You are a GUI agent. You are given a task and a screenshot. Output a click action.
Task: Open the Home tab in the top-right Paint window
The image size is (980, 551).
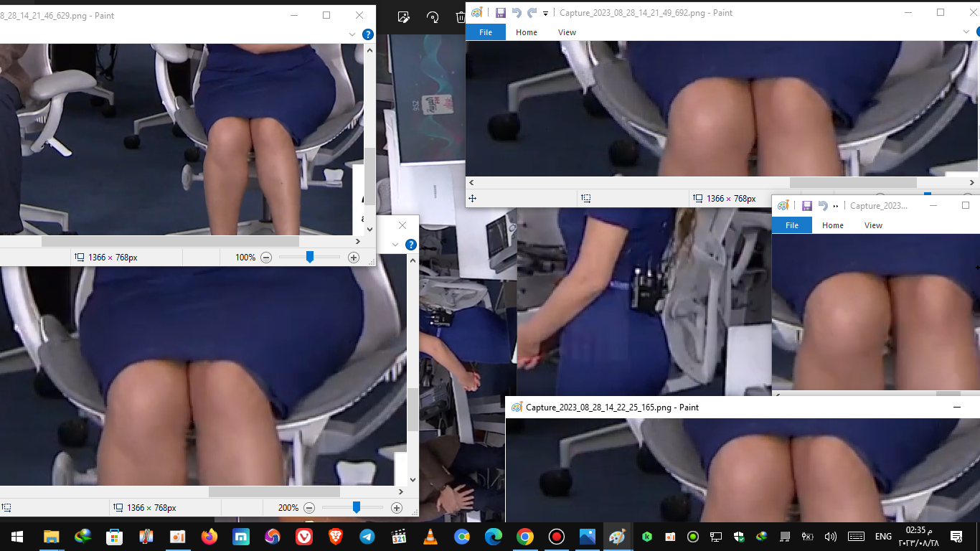pos(526,32)
